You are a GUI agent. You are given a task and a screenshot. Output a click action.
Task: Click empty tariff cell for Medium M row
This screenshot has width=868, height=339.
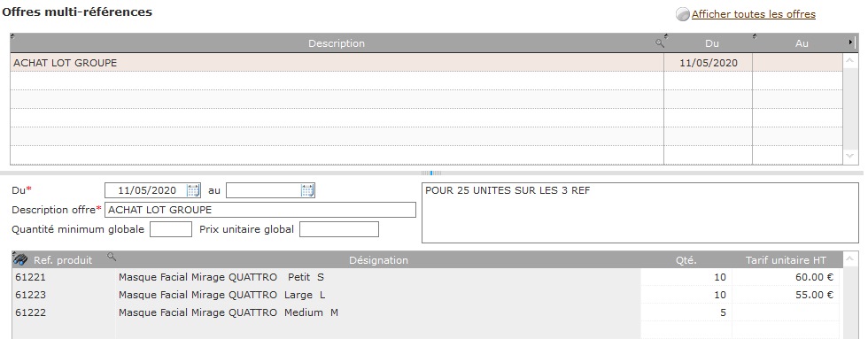click(x=785, y=312)
